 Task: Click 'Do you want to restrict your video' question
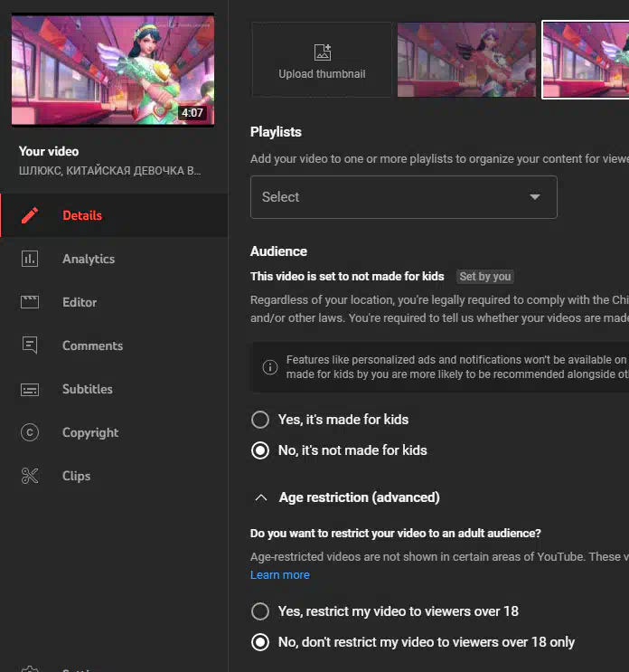point(396,533)
